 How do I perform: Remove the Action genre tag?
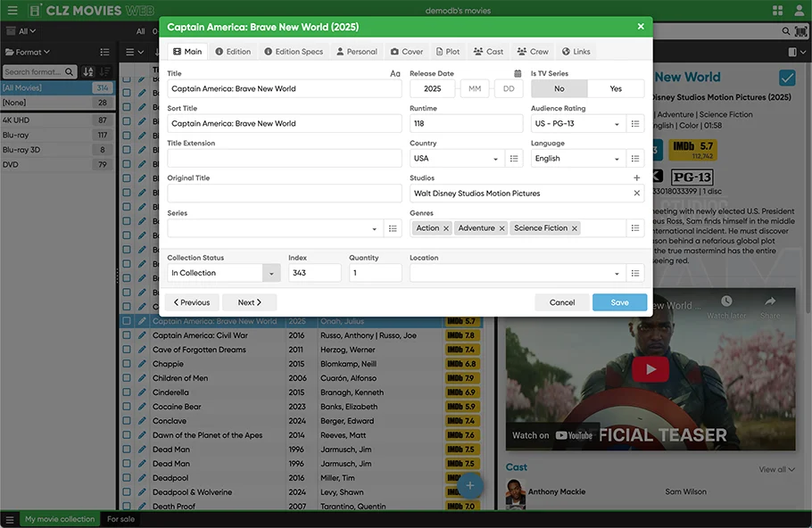coord(446,228)
